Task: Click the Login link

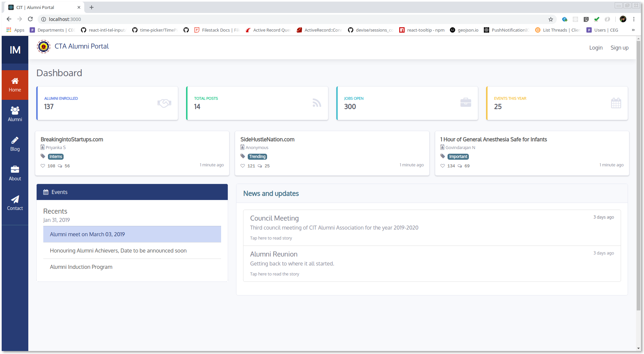Action: pos(596,48)
